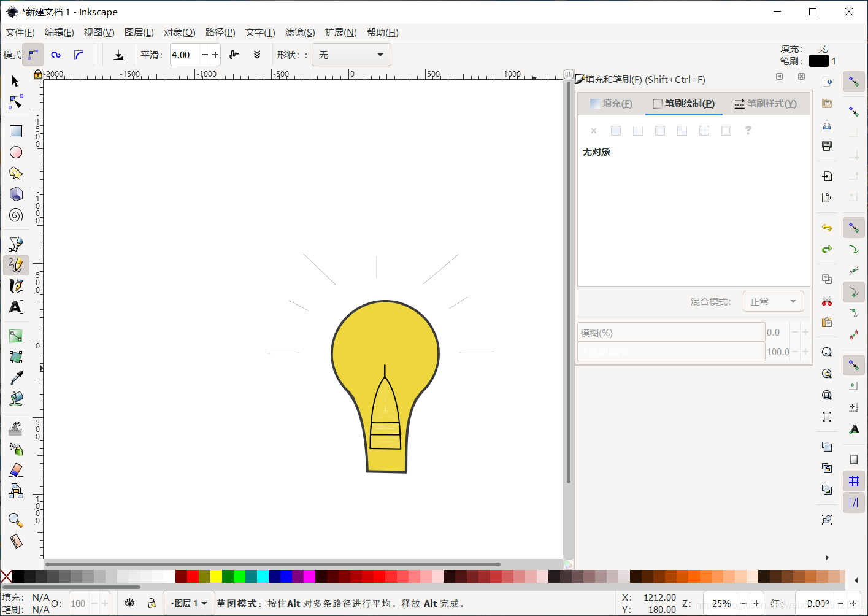Pick the pure red palette swatch
Viewport: 868px width, 616px height.
pyautogui.click(x=193, y=576)
